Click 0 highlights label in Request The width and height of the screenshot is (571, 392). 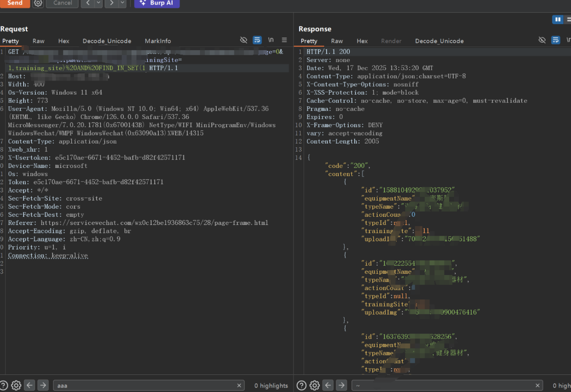(271, 386)
